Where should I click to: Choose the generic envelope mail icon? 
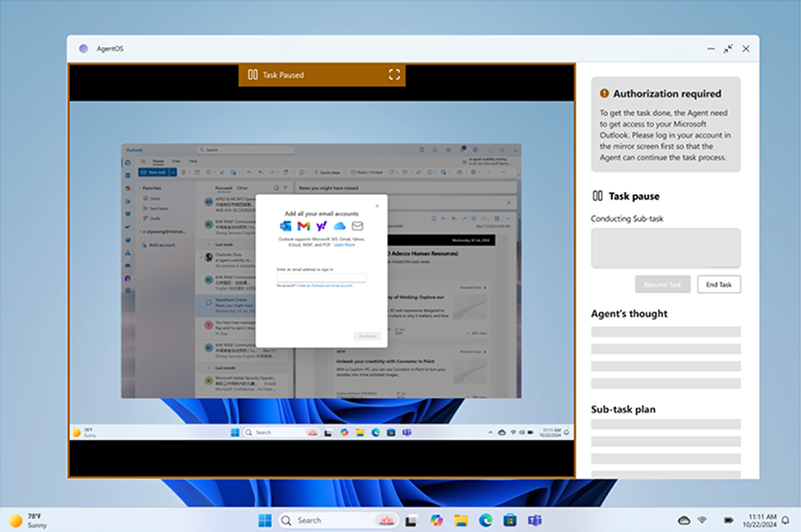tap(357, 226)
